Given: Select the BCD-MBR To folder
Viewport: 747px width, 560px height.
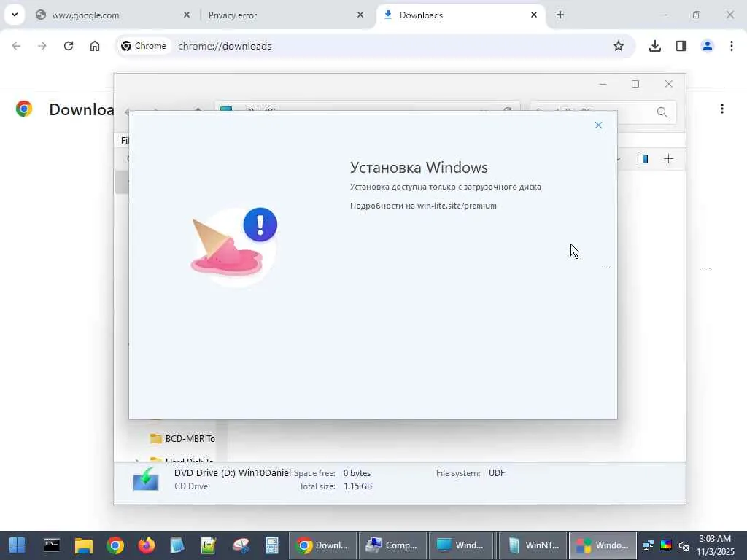Looking at the screenshot, I should coord(183,438).
